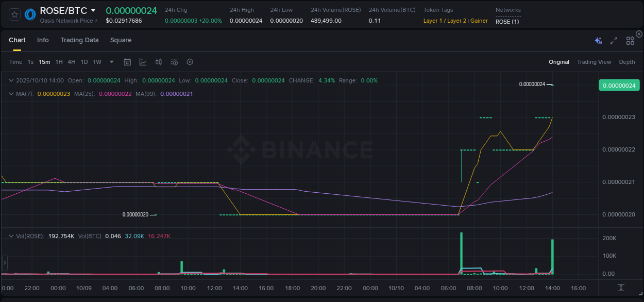This screenshot has width=644, height=302.
Task: Click the go-to-date calendar icon
Action: (127, 62)
